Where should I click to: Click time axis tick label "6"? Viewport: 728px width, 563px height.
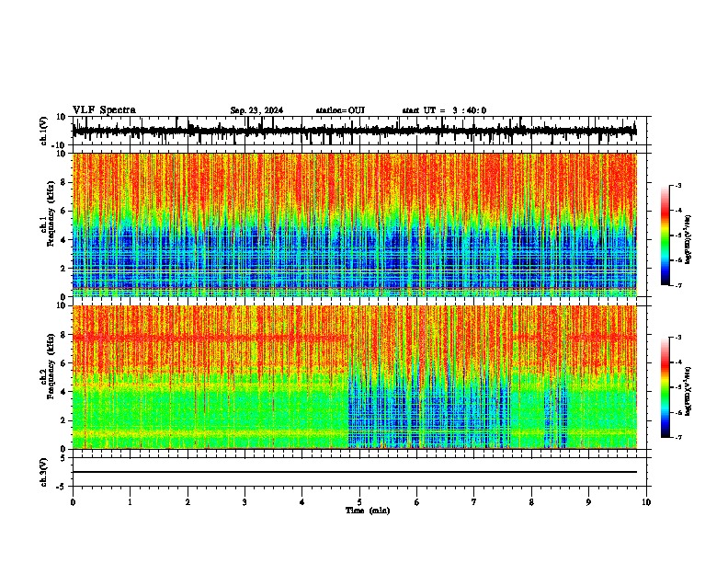[x=417, y=502]
